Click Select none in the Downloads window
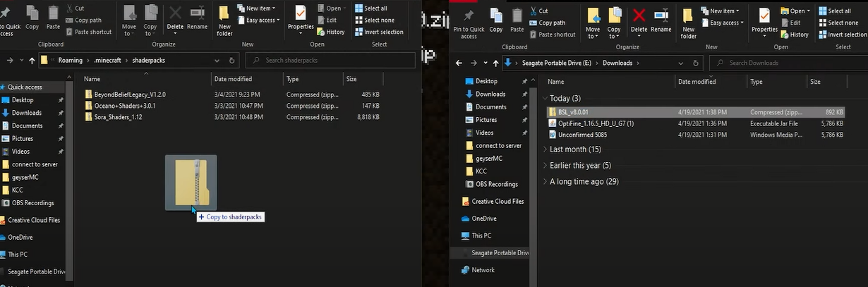 tap(838, 23)
